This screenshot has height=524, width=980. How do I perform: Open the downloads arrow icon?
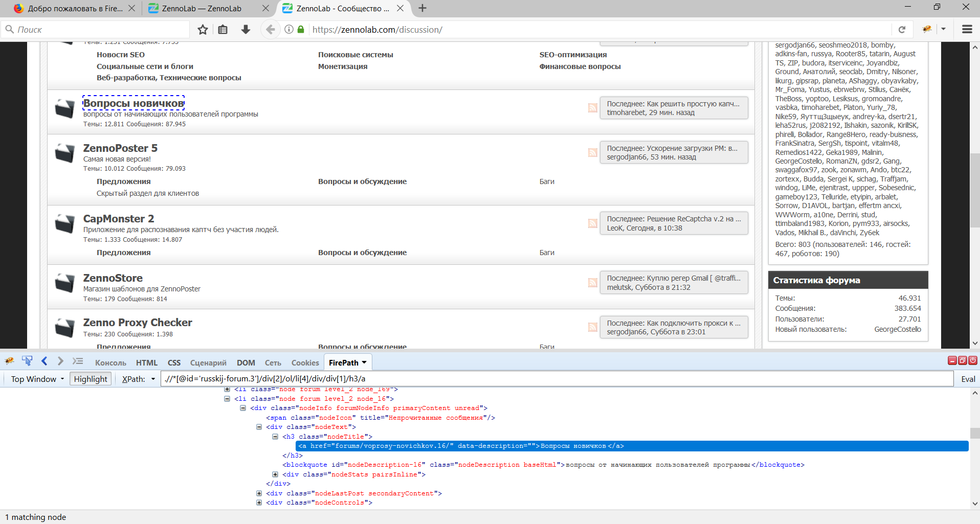pos(246,30)
